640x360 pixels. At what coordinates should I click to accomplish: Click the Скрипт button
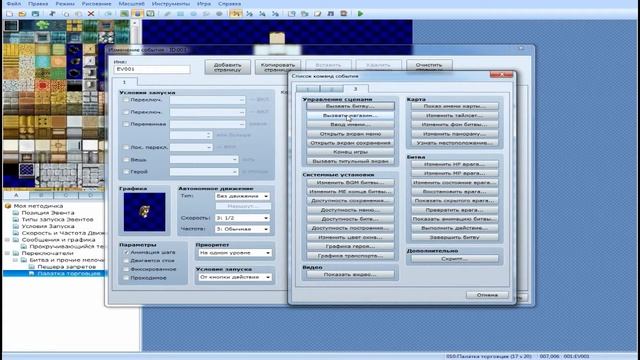(x=454, y=259)
